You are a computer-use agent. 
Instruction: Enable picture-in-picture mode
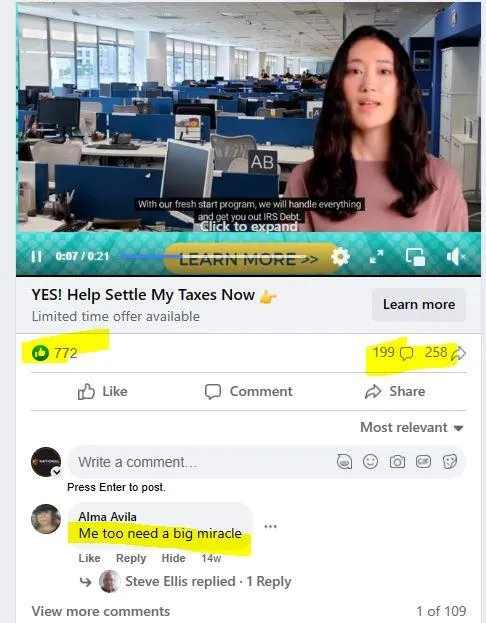(415, 257)
